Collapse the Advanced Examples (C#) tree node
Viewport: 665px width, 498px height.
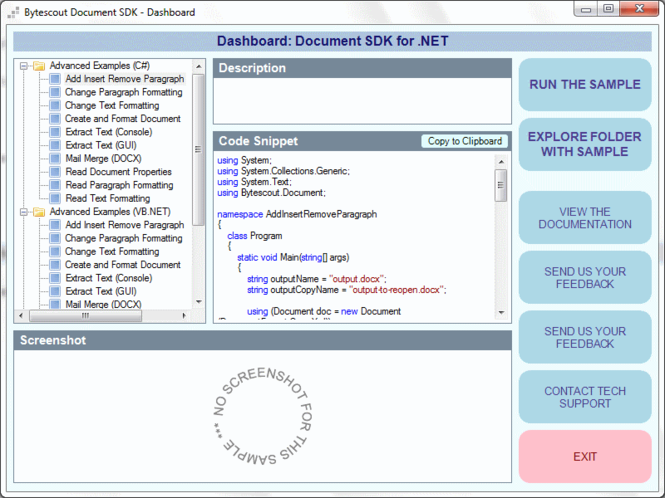click(24, 66)
